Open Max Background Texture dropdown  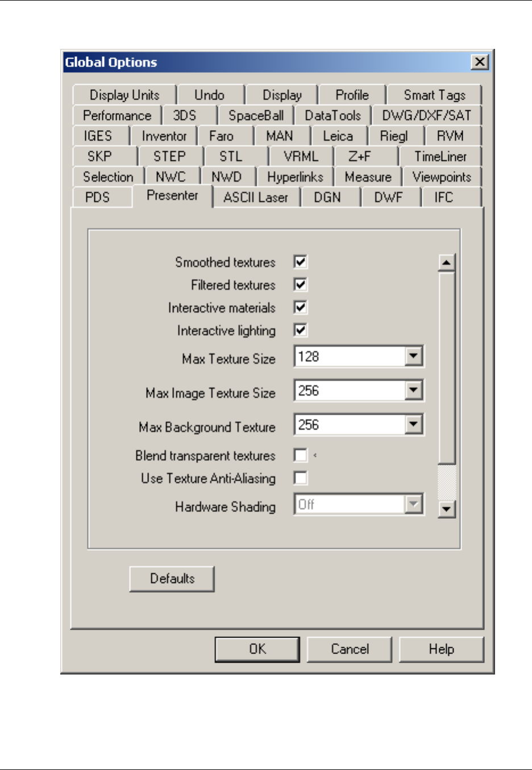point(414,424)
